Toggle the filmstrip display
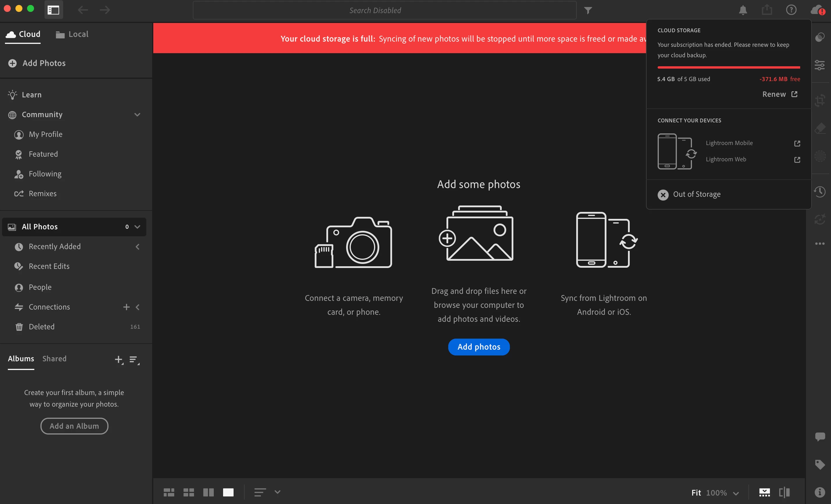The height and width of the screenshot is (504, 831). point(764,492)
